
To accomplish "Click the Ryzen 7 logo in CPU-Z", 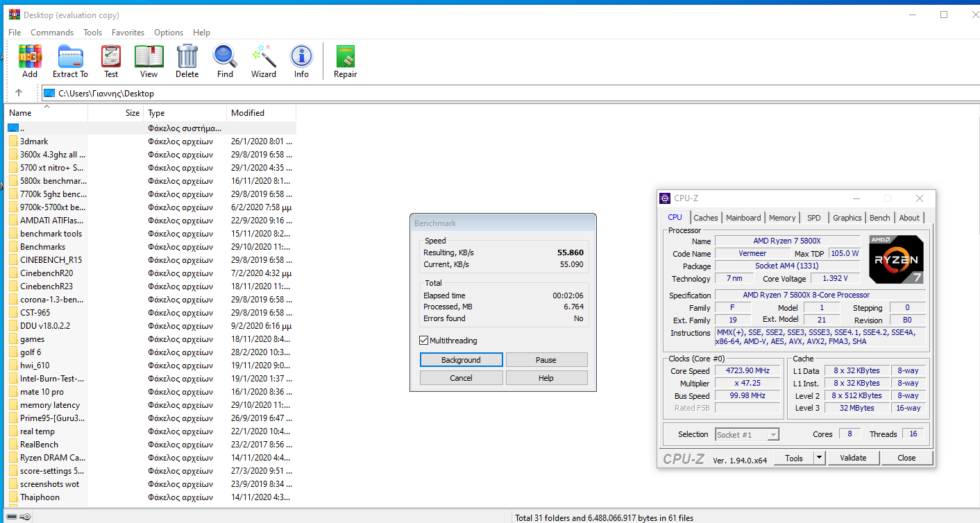I will (895, 261).
